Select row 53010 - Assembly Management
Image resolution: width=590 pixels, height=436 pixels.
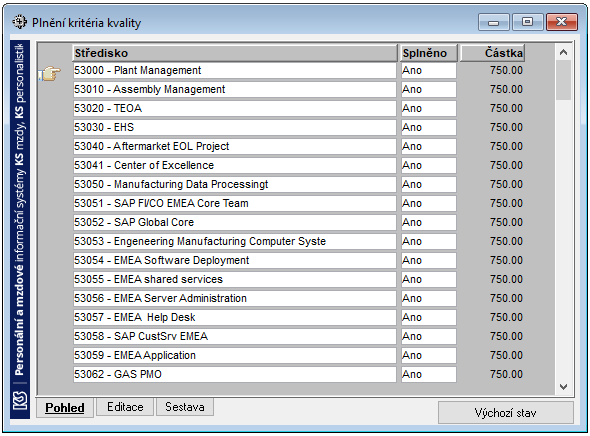235,90
